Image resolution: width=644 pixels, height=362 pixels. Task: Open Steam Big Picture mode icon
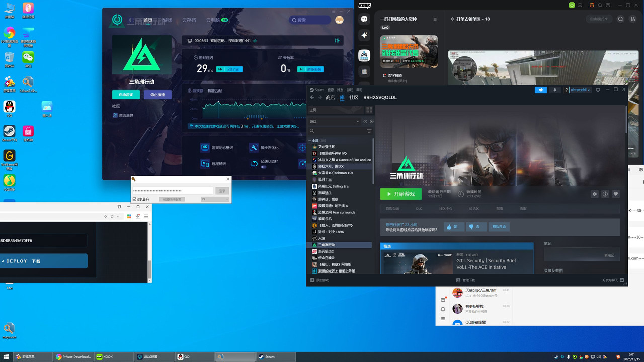(x=598, y=90)
